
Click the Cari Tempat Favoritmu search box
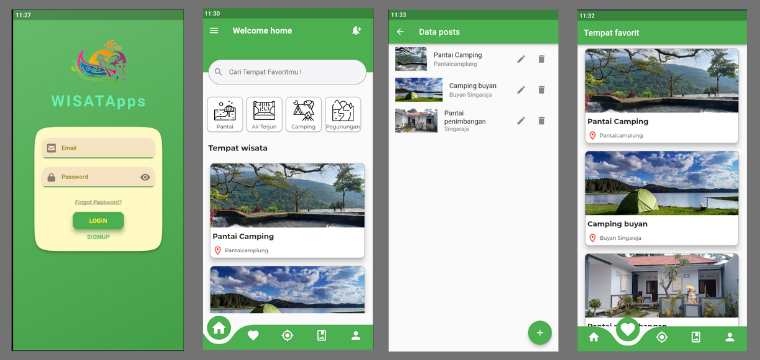287,72
